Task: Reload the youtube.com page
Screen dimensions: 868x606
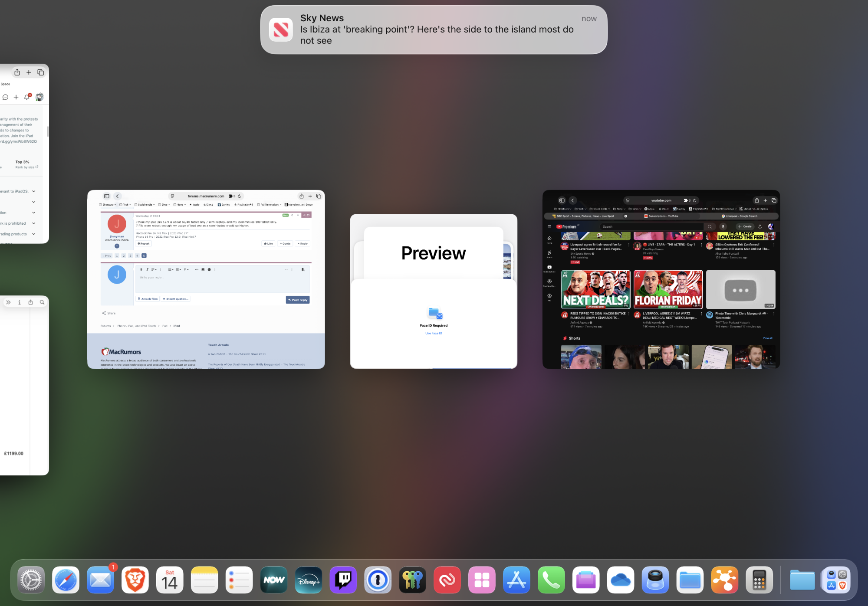Action: 694,200
